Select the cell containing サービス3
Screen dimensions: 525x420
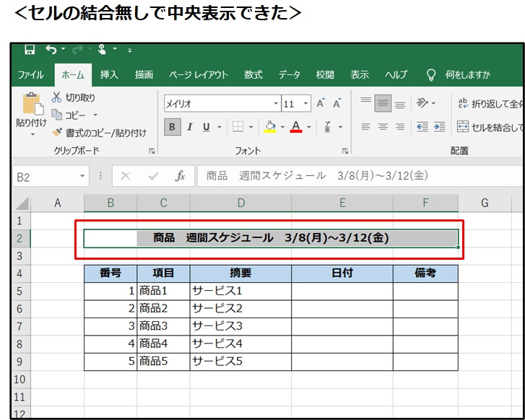(x=240, y=325)
